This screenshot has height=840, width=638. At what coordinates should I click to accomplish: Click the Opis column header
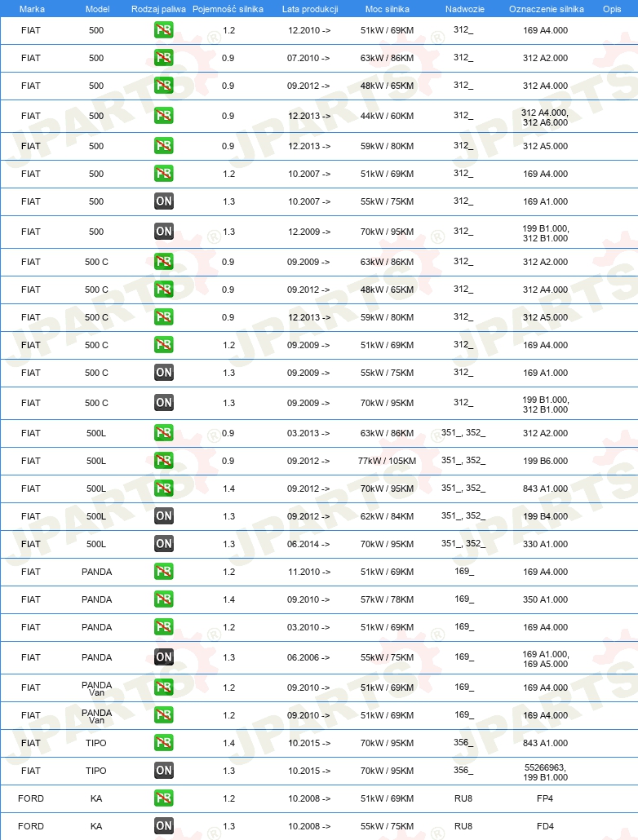pyautogui.click(x=612, y=9)
